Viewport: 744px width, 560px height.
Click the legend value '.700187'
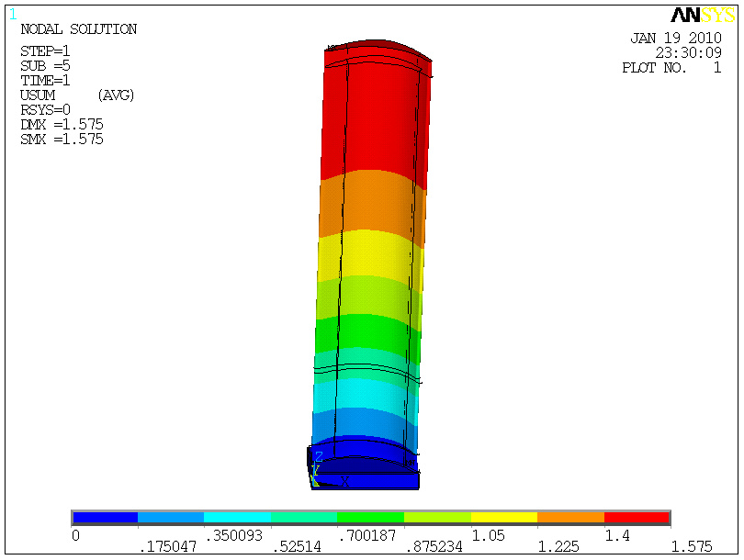(x=367, y=535)
